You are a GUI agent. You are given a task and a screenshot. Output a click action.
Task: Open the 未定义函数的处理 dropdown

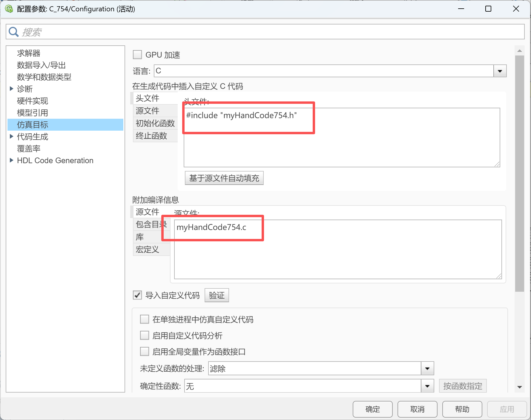click(427, 368)
